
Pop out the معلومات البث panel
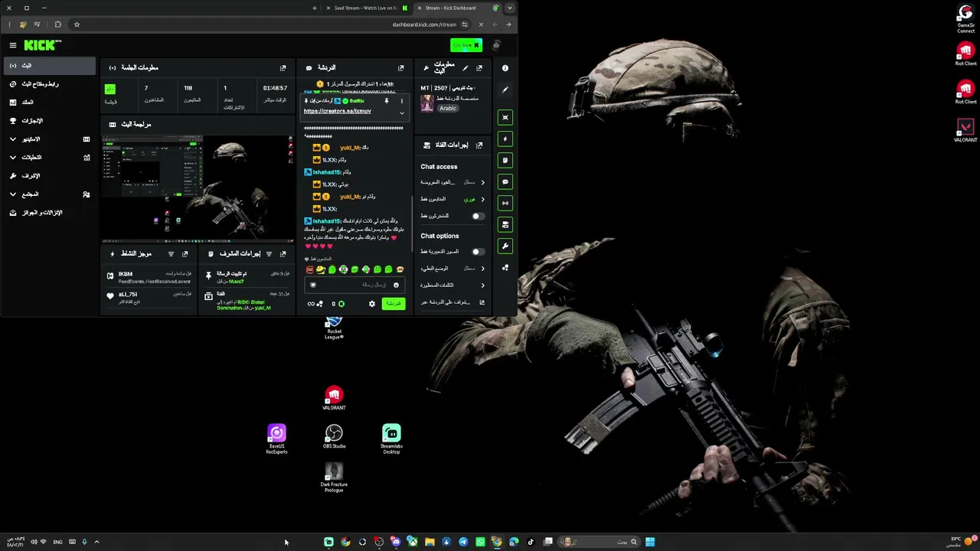[479, 68]
